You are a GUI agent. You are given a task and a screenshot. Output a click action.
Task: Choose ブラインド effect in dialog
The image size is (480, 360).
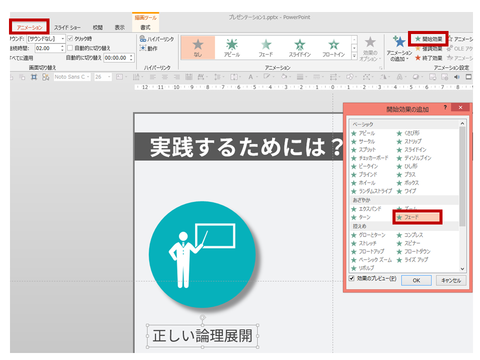point(364,175)
